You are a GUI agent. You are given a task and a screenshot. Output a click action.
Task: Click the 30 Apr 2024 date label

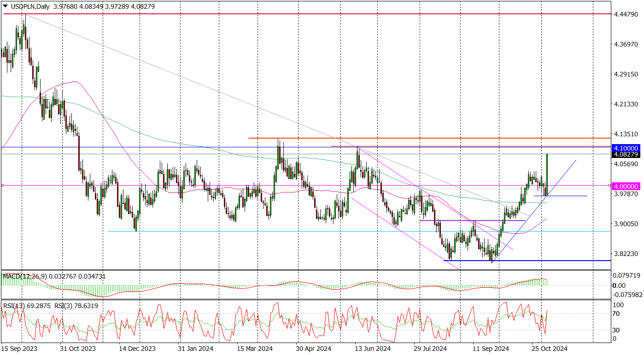coord(314,349)
